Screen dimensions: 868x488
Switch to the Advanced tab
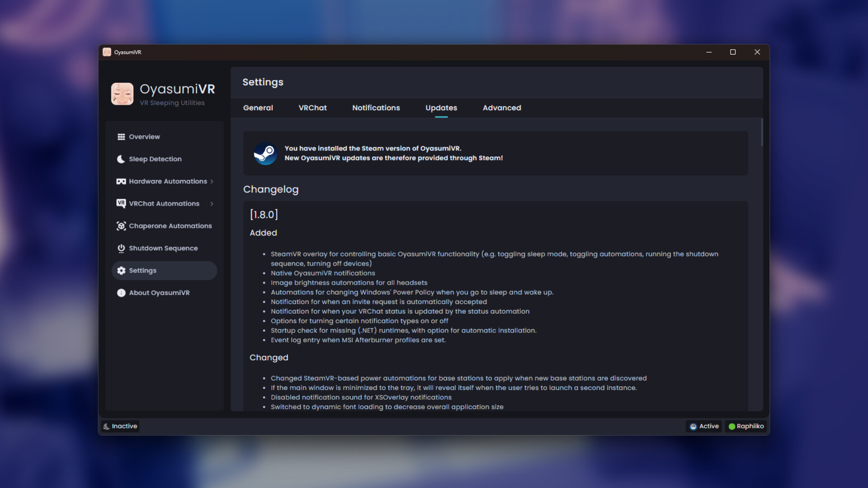tap(502, 108)
